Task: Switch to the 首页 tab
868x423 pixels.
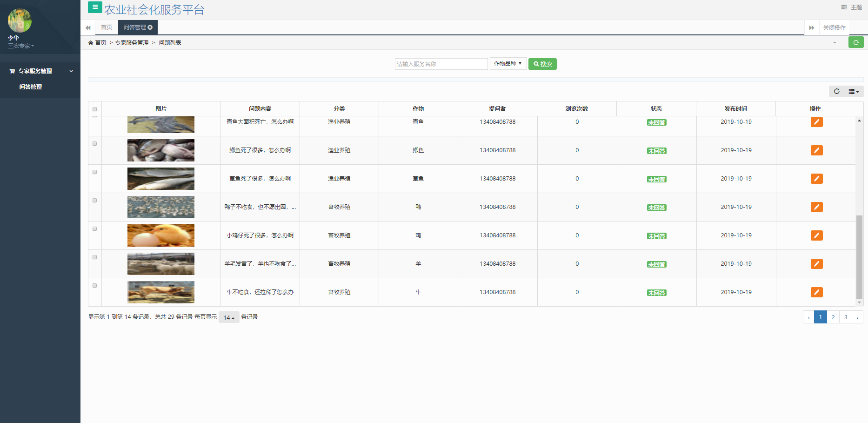Action: click(107, 27)
